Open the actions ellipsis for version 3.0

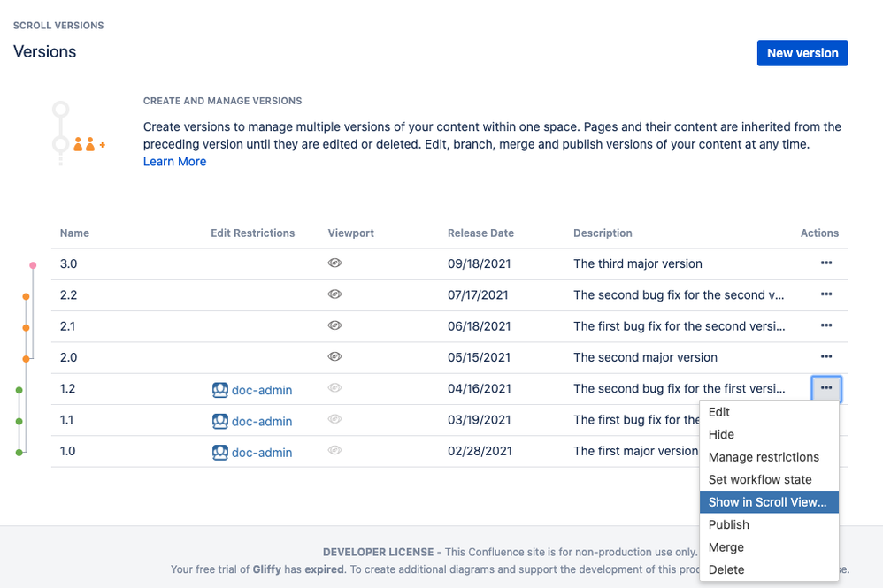point(825,263)
